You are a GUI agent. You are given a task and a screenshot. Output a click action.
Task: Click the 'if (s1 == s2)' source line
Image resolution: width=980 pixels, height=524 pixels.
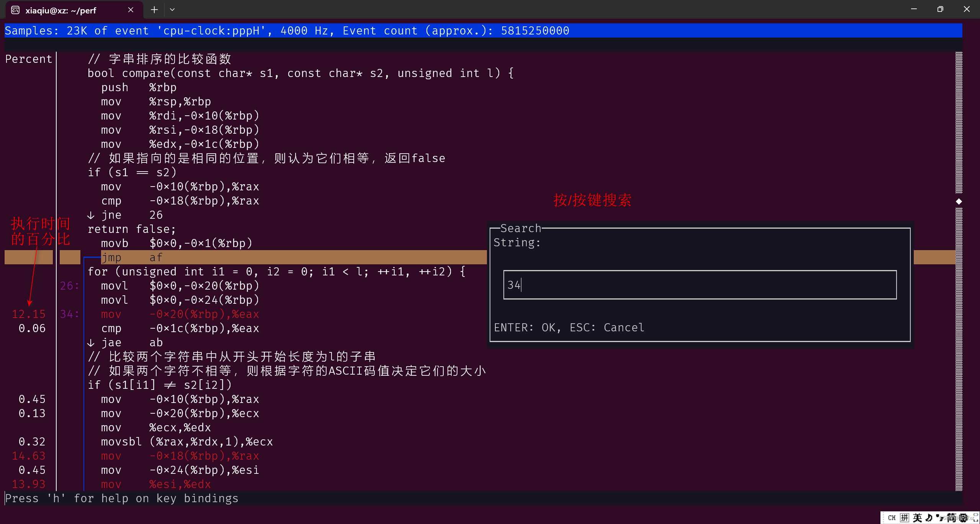132,172
